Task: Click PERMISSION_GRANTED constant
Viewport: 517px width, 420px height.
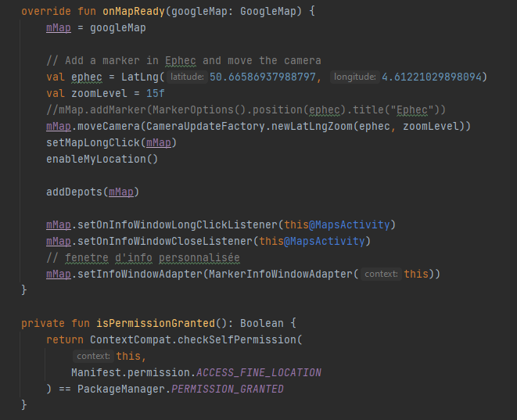Action: coord(227,389)
